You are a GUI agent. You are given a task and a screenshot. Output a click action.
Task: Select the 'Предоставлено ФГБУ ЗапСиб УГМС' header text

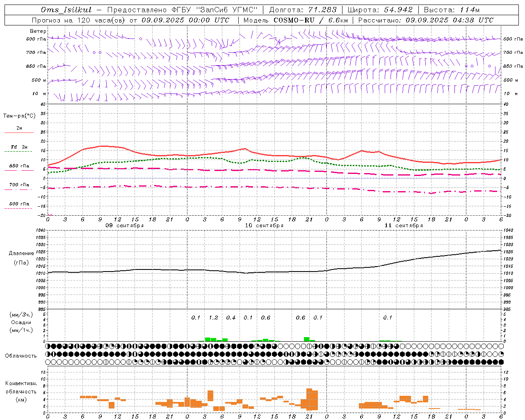(x=182, y=10)
